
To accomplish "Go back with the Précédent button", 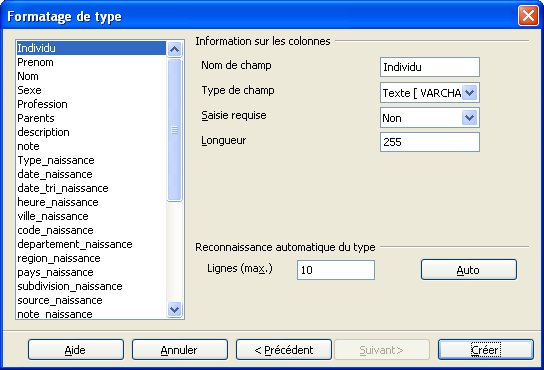I will [x=284, y=350].
